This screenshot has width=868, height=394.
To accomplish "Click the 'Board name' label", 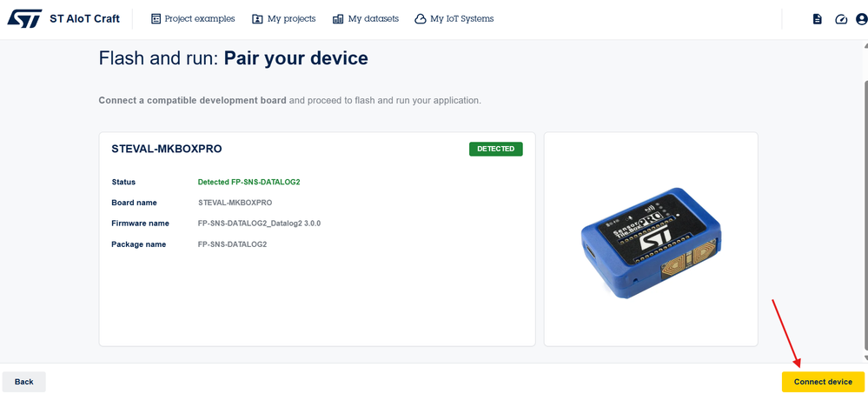I will pyautogui.click(x=134, y=203).
